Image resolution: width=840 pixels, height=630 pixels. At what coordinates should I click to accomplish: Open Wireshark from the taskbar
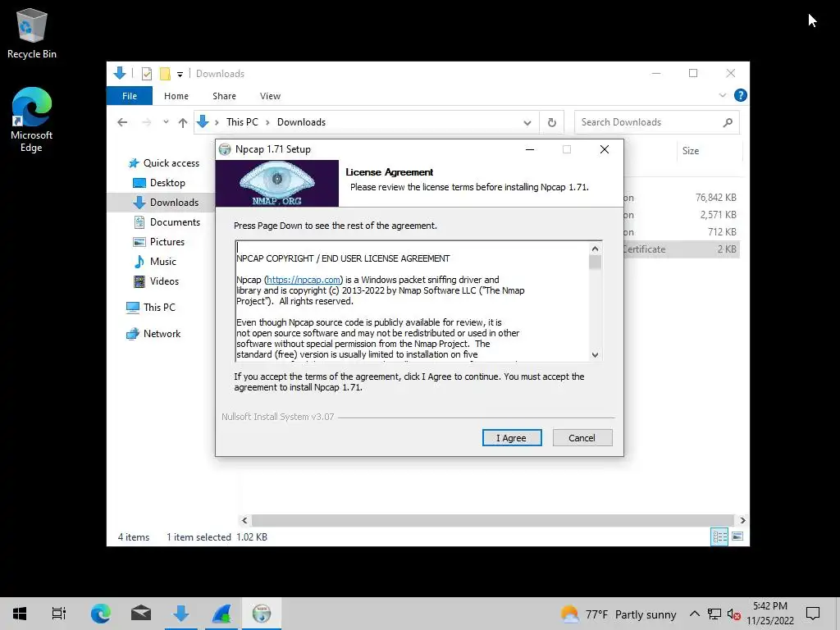(221, 614)
